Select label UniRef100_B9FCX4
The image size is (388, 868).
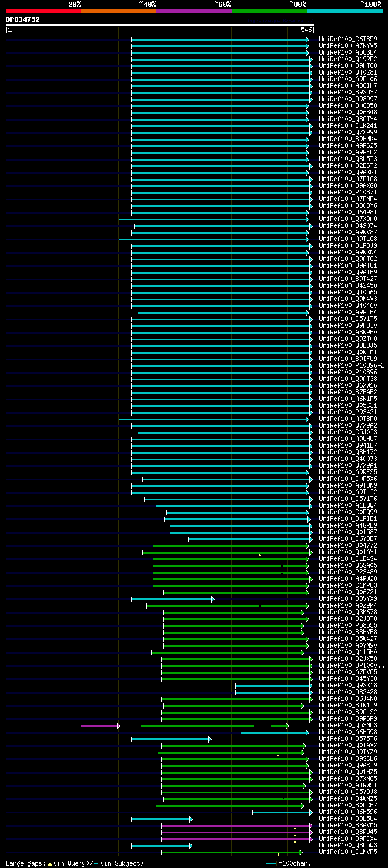click(348, 839)
